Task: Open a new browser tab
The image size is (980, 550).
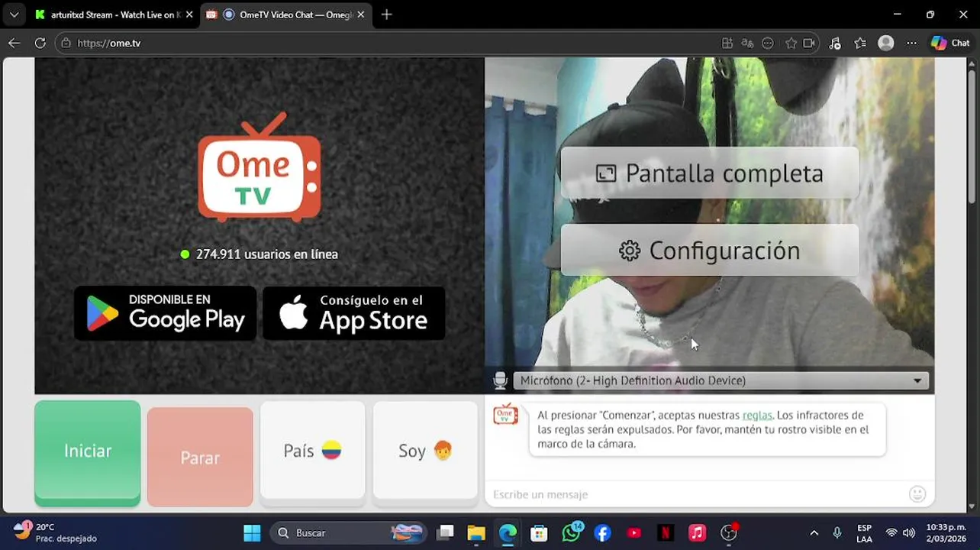Action: (x=386, y=15)
